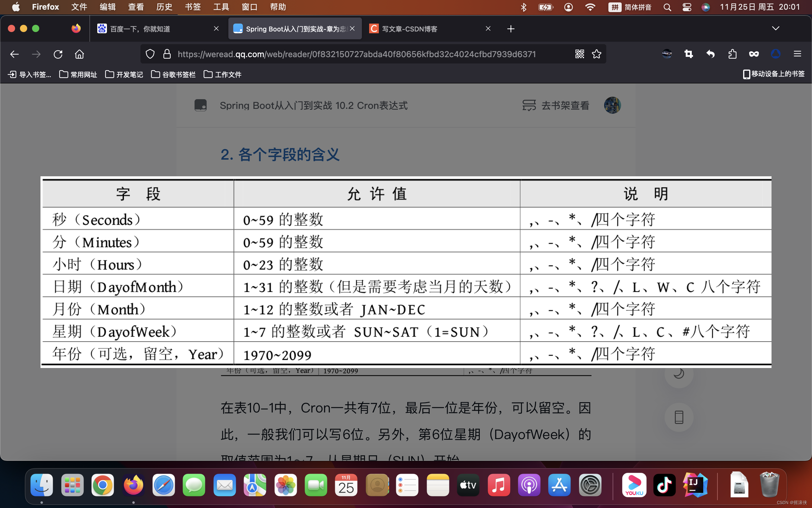Open Youku app in the Dock
The image size is (812, 508).
pyautogui.click(x=634, y=485)
